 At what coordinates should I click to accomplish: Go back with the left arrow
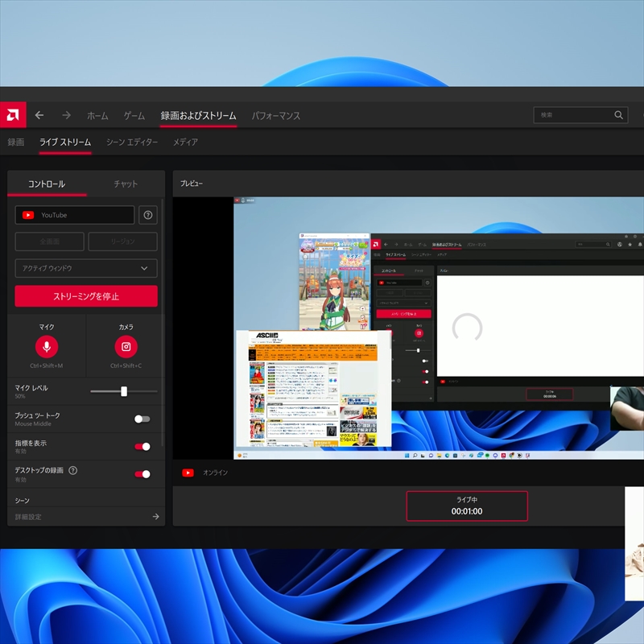[x=39, y=115]
